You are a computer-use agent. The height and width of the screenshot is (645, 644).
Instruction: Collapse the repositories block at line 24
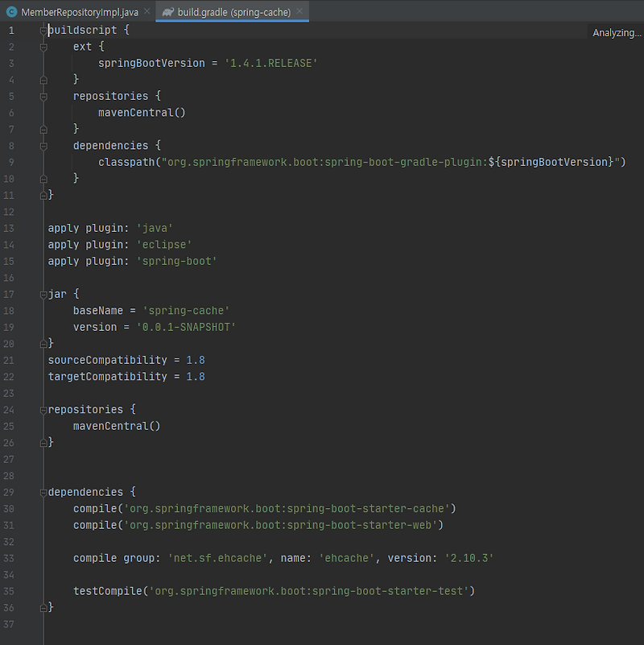click(x=43, y=409)
